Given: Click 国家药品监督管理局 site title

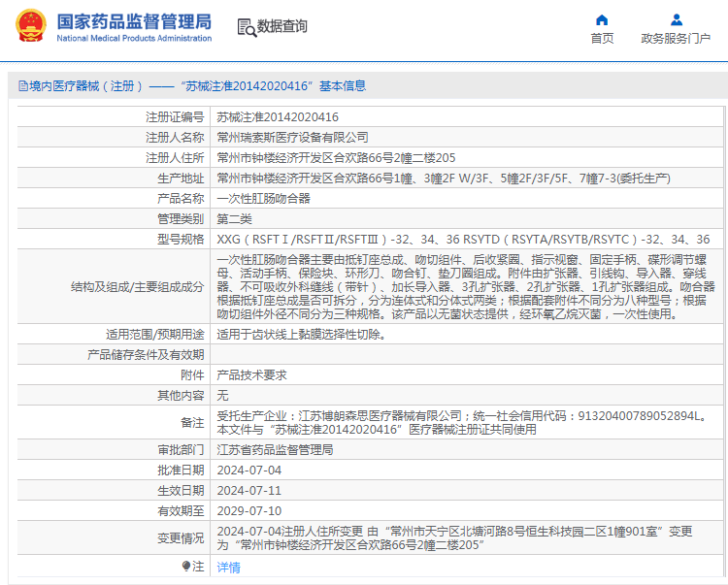Looking at the screenshot, I should pos(134,21).
